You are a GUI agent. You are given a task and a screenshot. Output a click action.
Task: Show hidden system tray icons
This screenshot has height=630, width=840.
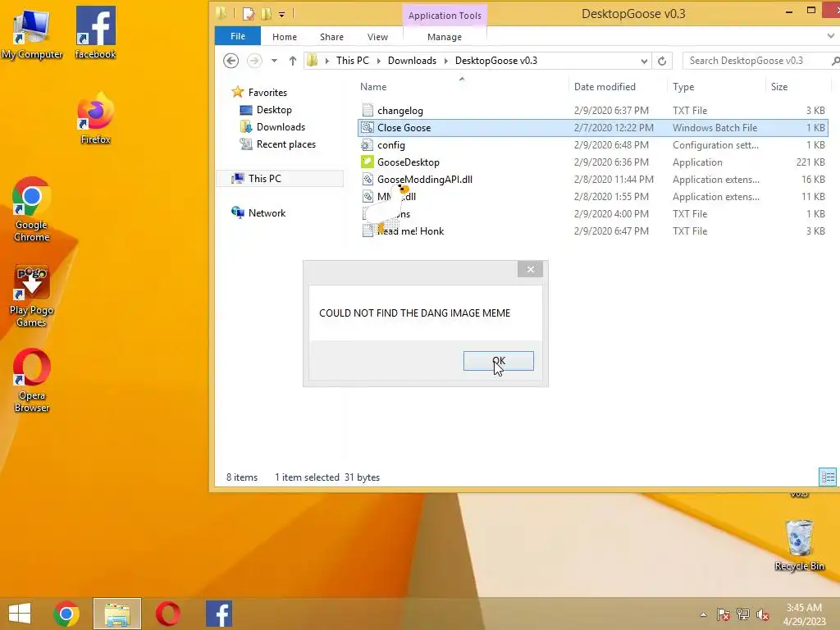point(703,614)
